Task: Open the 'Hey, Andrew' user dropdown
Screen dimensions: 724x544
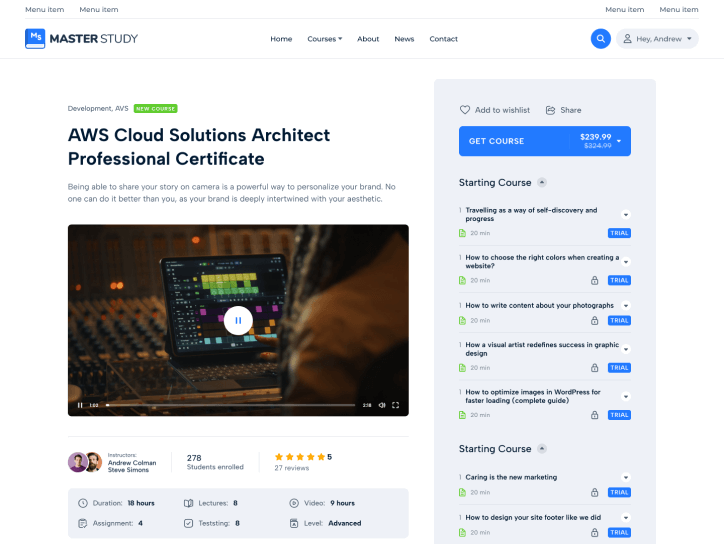Action: coord(657,39)
